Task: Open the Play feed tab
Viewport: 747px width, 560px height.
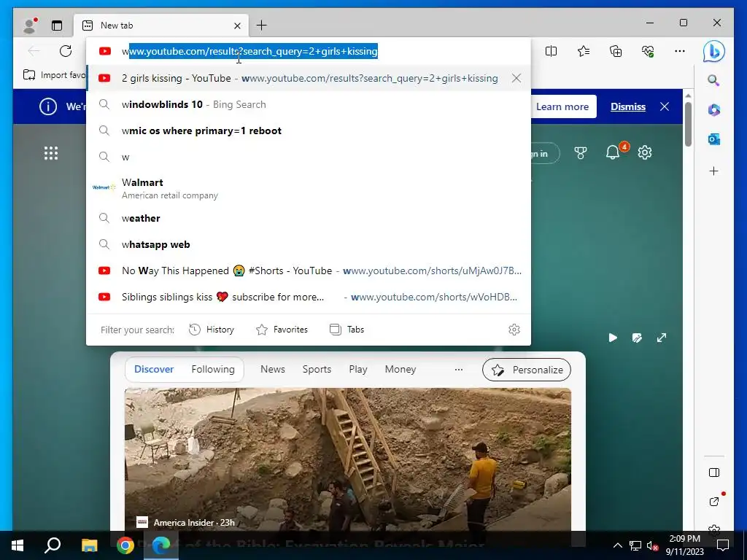Action: coord(357,369)
